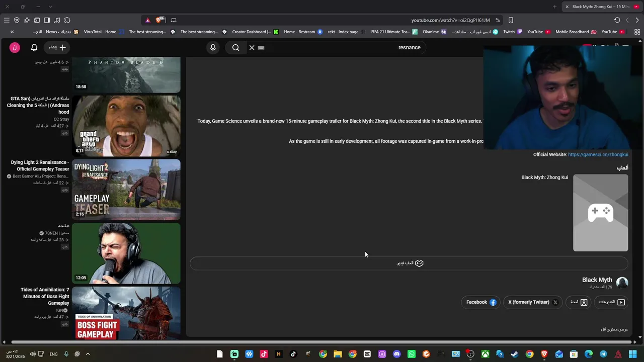Open the Windows Start button

point(632,354)
